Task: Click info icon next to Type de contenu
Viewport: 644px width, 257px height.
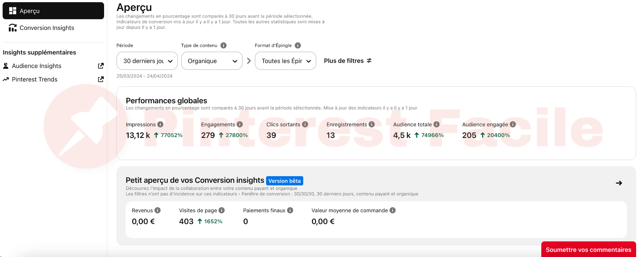Action: [224, 45]
